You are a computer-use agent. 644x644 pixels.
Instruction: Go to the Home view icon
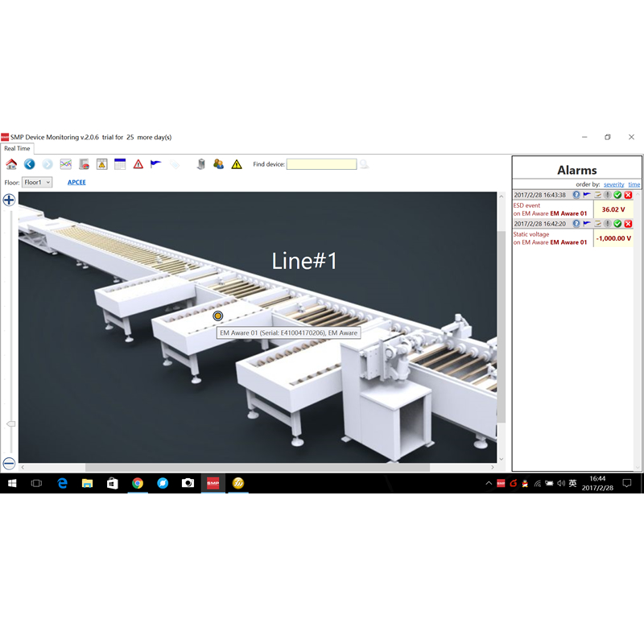click(11, 164)
